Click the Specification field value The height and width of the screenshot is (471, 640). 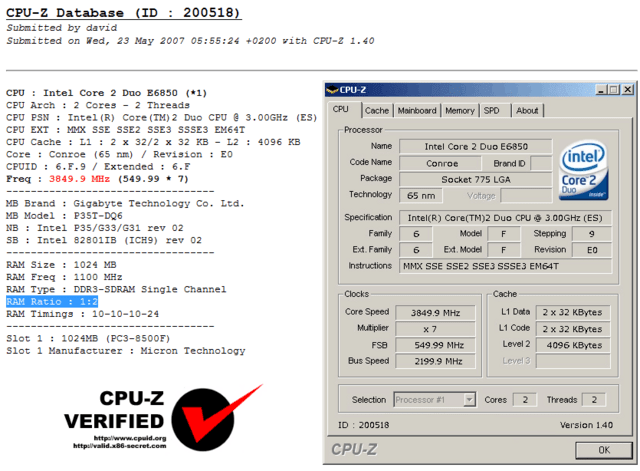(x=505, y=218)
